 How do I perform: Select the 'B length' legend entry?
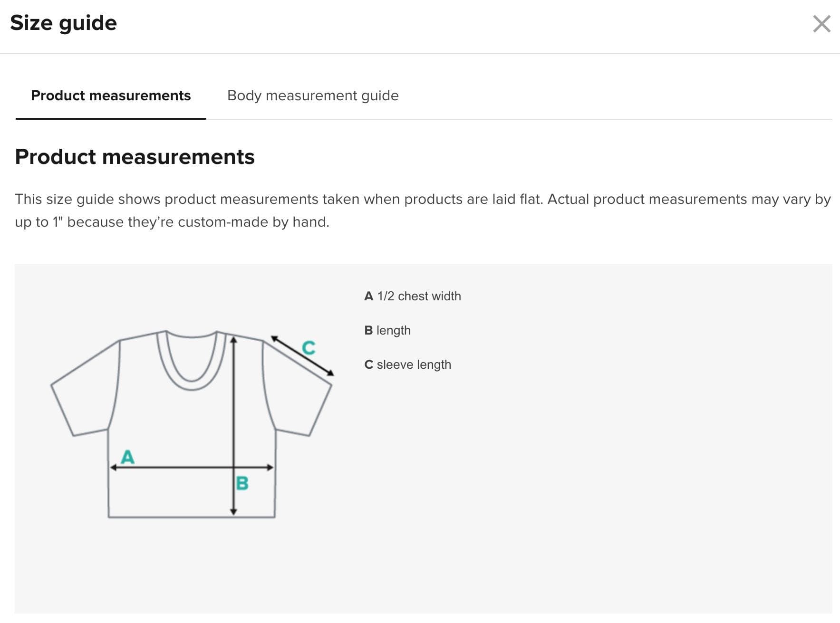pos(387,330)
